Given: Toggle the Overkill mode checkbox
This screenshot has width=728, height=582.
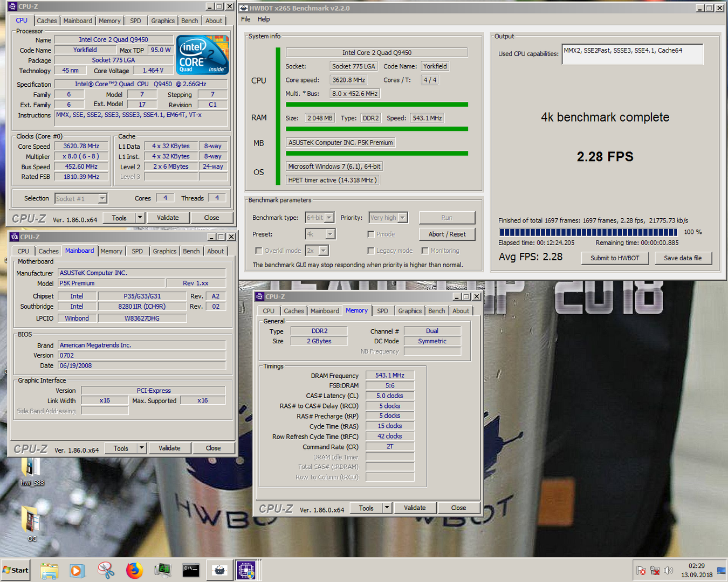Looking at the screenshot, I should (259, 251).
